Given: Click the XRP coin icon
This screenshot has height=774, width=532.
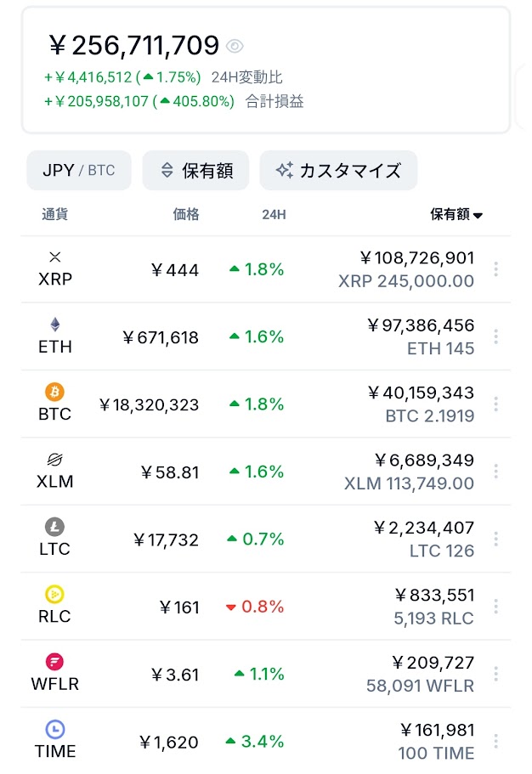Looking at the screenshot, I should (x=55, y=257).
